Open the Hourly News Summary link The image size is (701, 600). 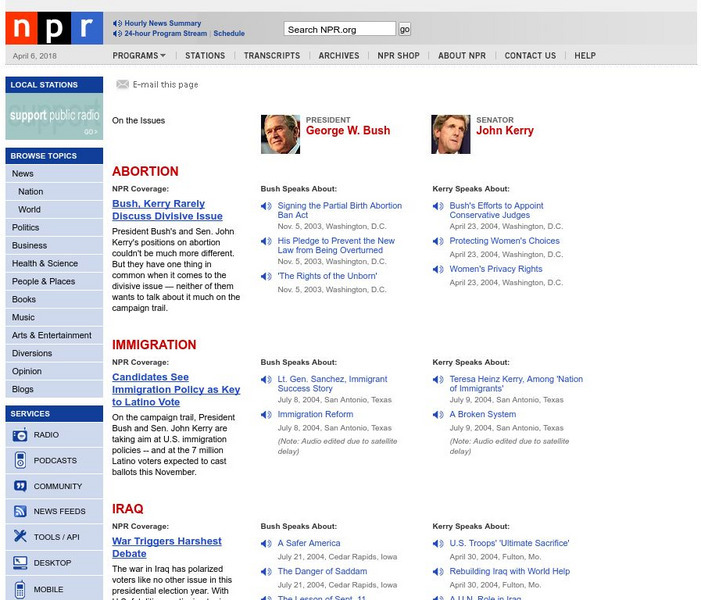click(163, 23)
